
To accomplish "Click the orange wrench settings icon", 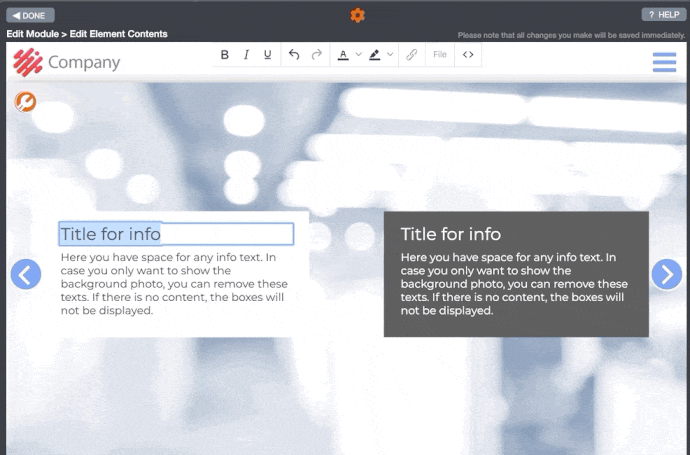I will click(x=26, y=102).
